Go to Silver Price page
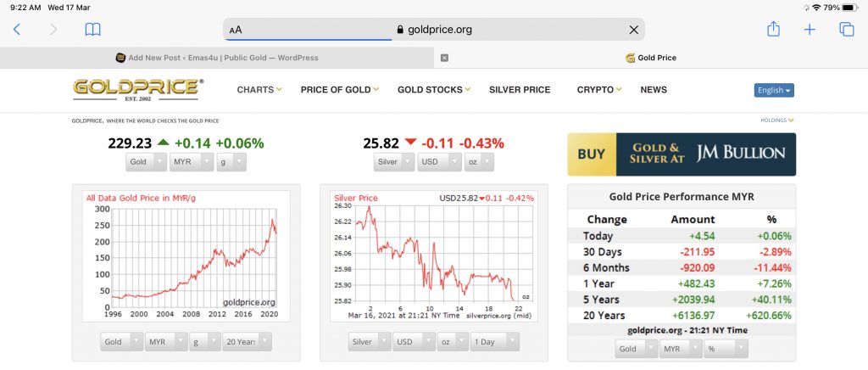 [x=519, y=90]
